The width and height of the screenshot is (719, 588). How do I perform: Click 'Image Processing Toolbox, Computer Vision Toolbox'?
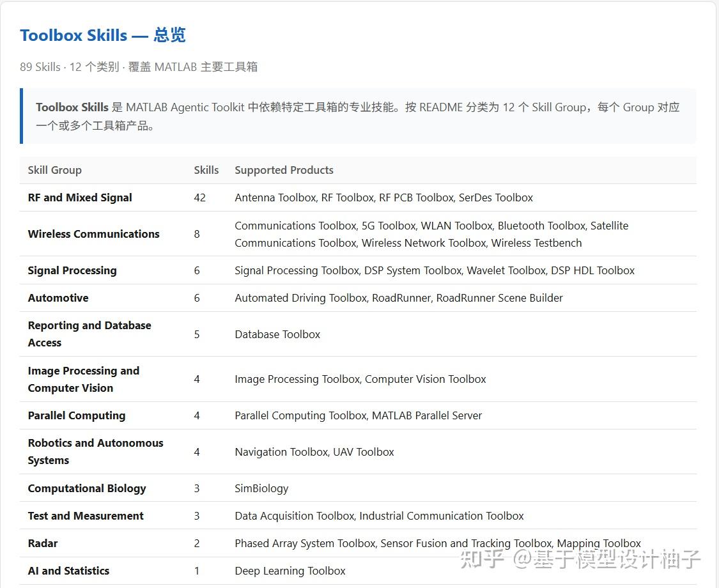pyautogui.click(x=360, y=379)
